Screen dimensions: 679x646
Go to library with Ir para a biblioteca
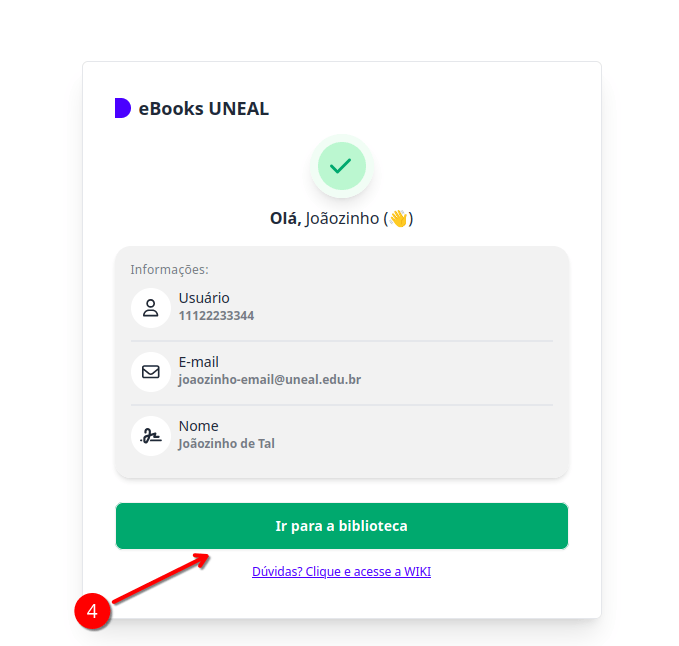click(342, 526)
